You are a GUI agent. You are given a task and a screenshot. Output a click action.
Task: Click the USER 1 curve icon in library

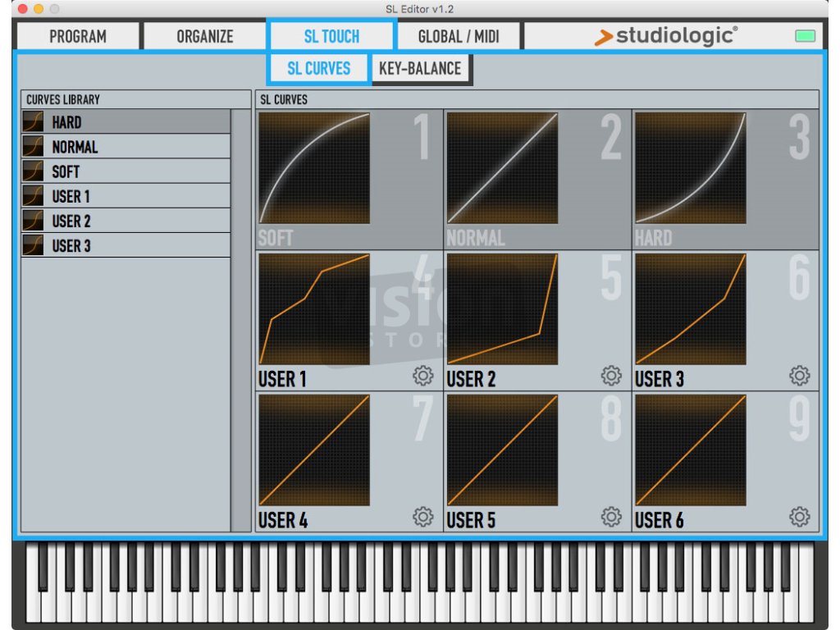(33, 195)
